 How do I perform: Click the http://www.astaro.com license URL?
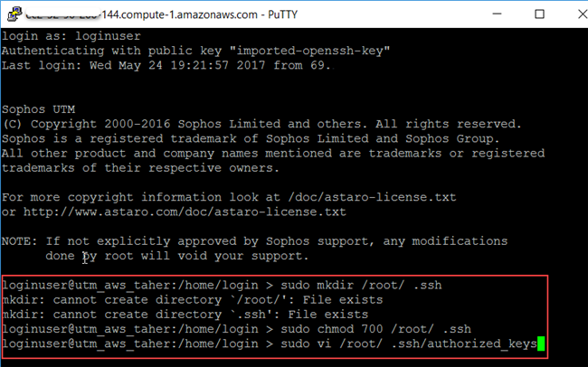coord(185,212)
